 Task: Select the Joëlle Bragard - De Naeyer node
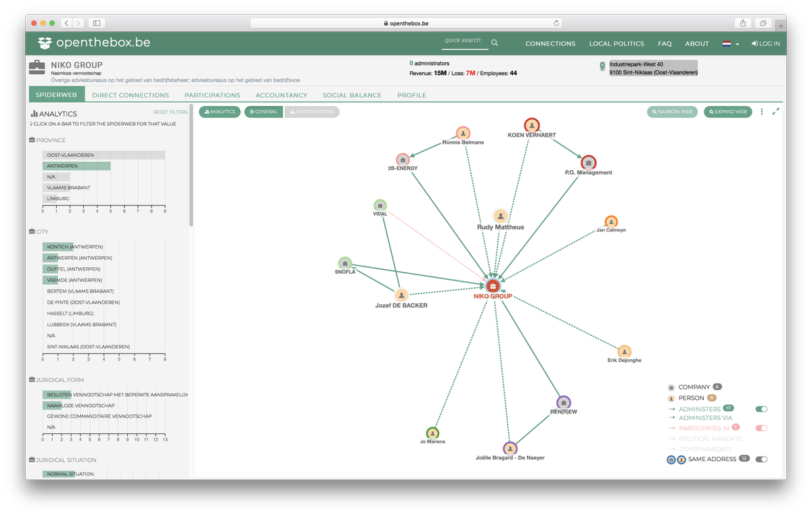[510, 448]
